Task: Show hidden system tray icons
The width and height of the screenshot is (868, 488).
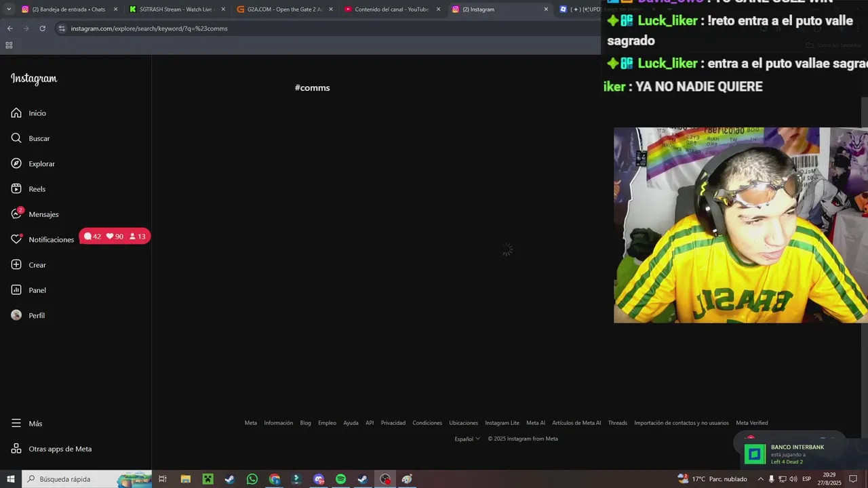Action: tap(760, 479)
